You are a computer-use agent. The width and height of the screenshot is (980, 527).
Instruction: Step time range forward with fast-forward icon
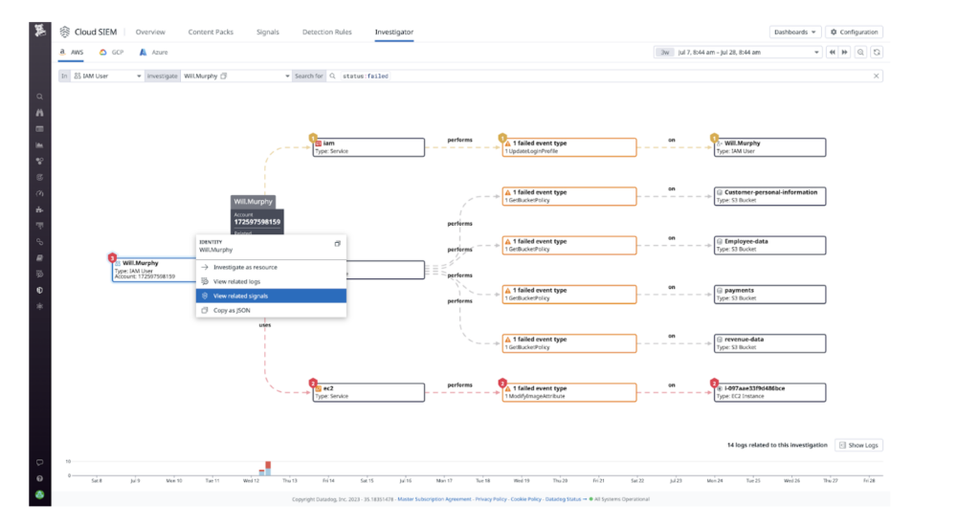(844, 53)
